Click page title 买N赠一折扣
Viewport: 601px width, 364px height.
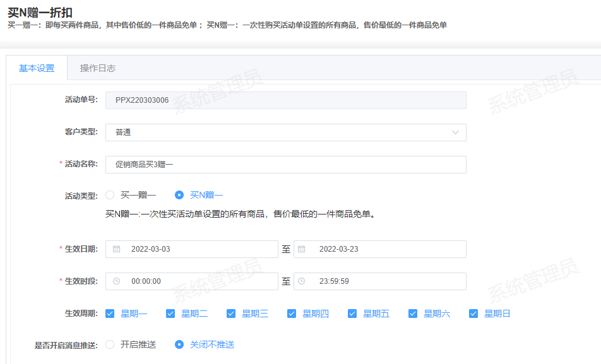tap(40, 12)
